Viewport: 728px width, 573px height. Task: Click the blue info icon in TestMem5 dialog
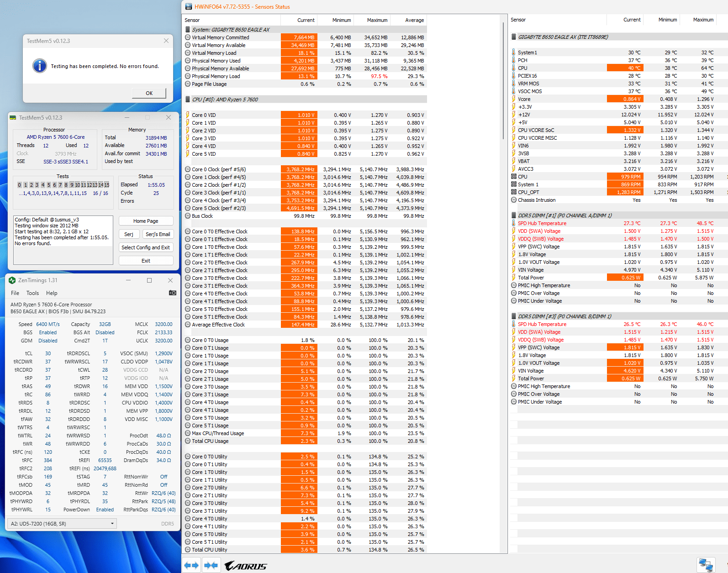click(x=40, y=66)
